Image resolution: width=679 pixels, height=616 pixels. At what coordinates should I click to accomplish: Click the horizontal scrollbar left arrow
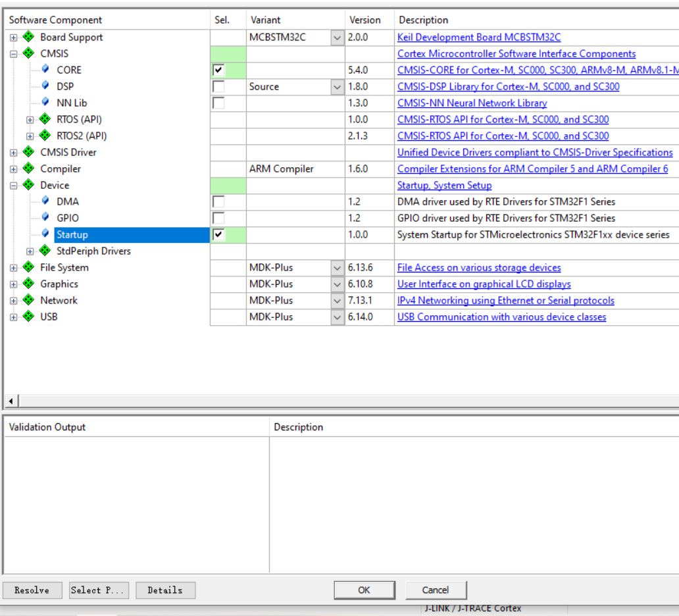pyautogui.click(x=11, y=401)
